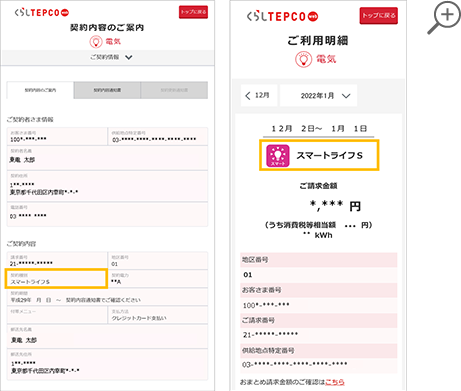Click the 付帯メニュー cell
The width and height of the screenshot is (461, 391).
point(57,315)
